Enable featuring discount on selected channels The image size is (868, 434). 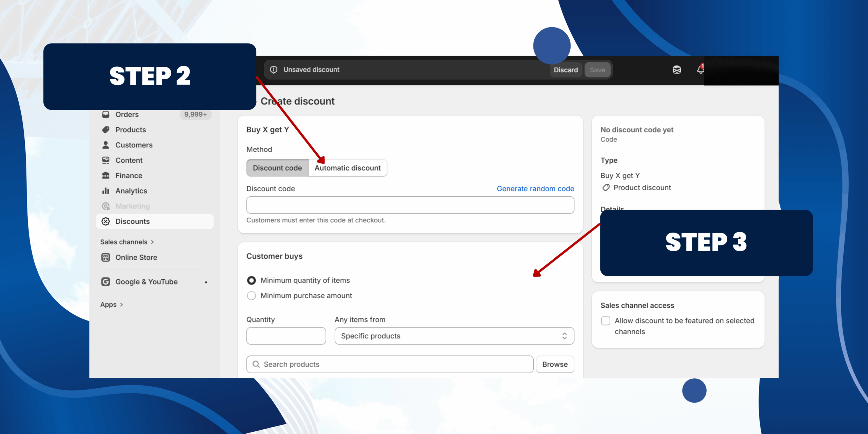[x=606, y=321]
